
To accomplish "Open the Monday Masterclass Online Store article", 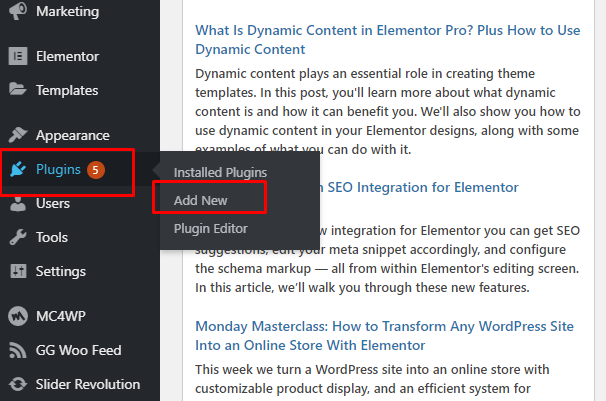I will pyautogui.click(x=384, y=336).
